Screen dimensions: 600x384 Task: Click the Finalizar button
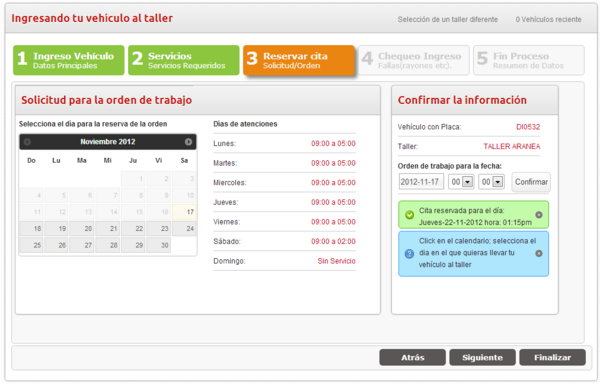point(552,358)
